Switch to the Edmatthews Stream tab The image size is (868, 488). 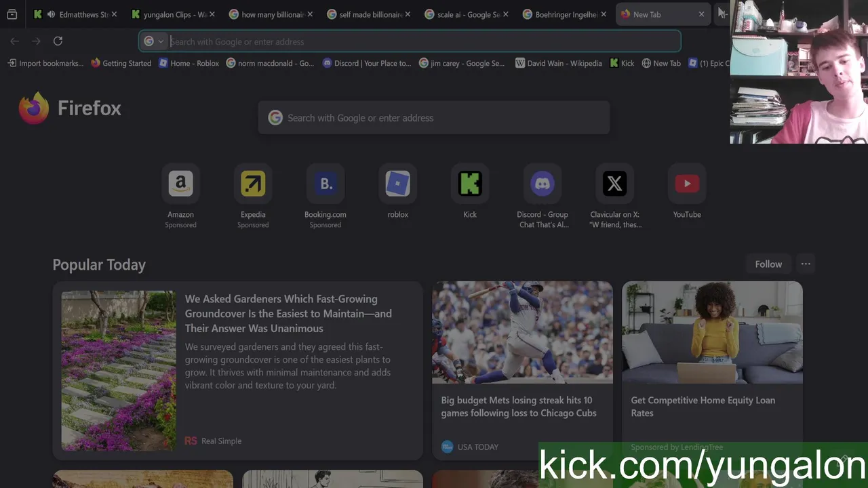75,14
